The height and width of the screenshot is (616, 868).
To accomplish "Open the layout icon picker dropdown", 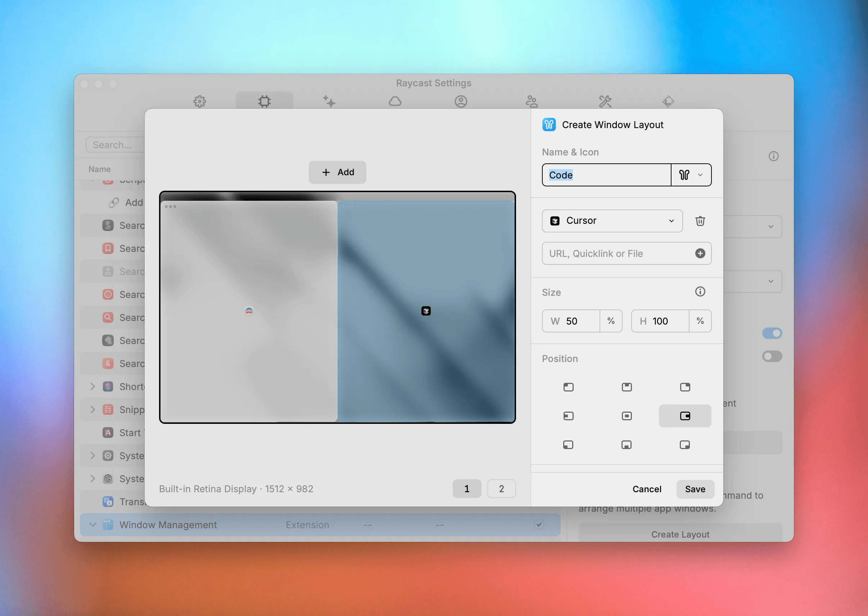I will coord(691,175).
